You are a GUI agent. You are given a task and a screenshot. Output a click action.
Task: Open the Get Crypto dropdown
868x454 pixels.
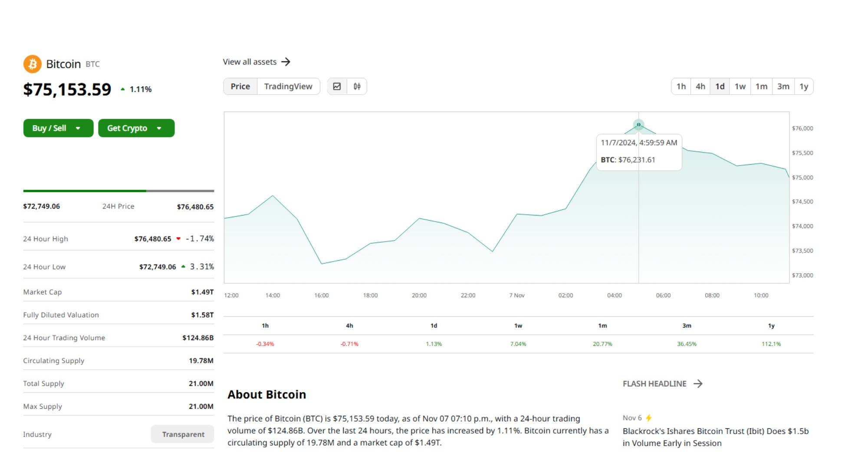(136, 128)
